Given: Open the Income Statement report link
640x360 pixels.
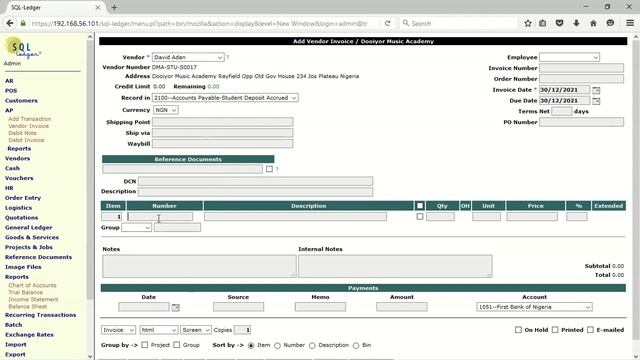Looking at the screenshot, I should click(33, 299).
